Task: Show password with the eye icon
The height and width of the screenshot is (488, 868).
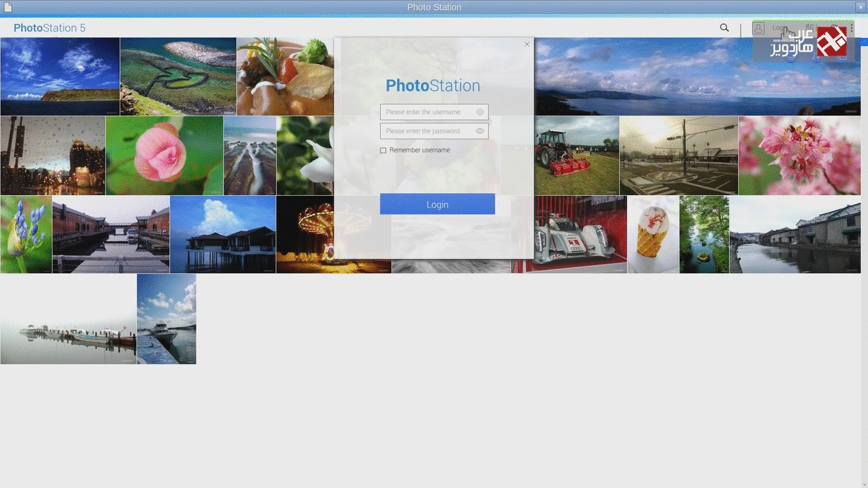Action: click(x=480, y=131)
